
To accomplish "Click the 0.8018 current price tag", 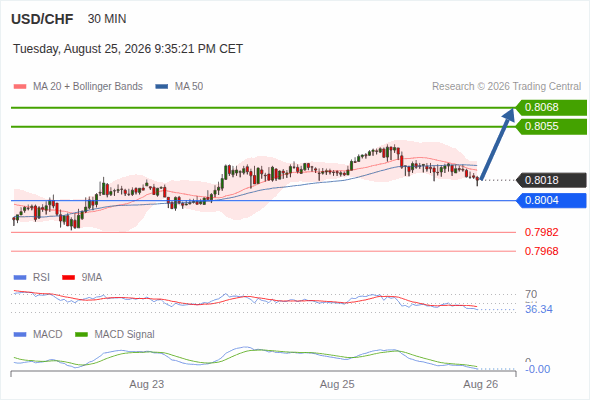I will 551,180.
